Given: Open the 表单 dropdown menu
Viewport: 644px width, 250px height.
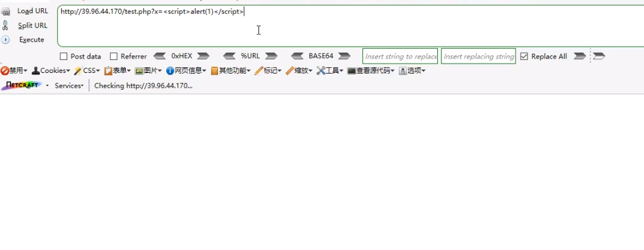Looking at the screenshot, I should tap(118, 70).
